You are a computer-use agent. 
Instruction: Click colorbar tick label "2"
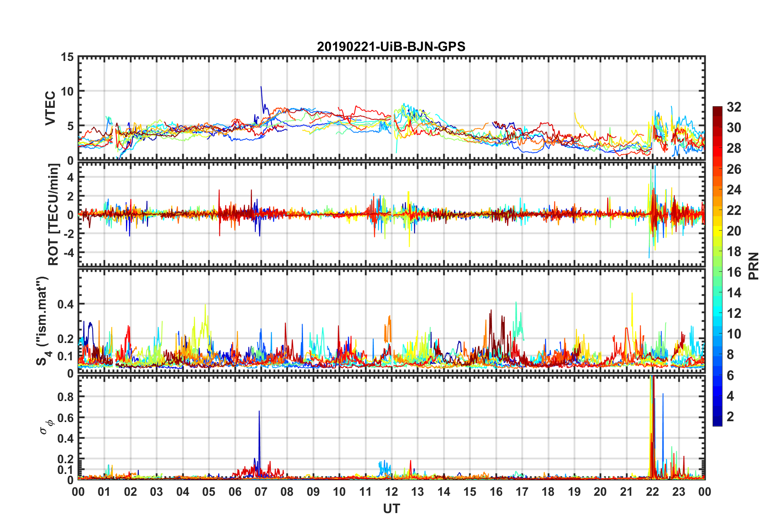tap(730, 416)
